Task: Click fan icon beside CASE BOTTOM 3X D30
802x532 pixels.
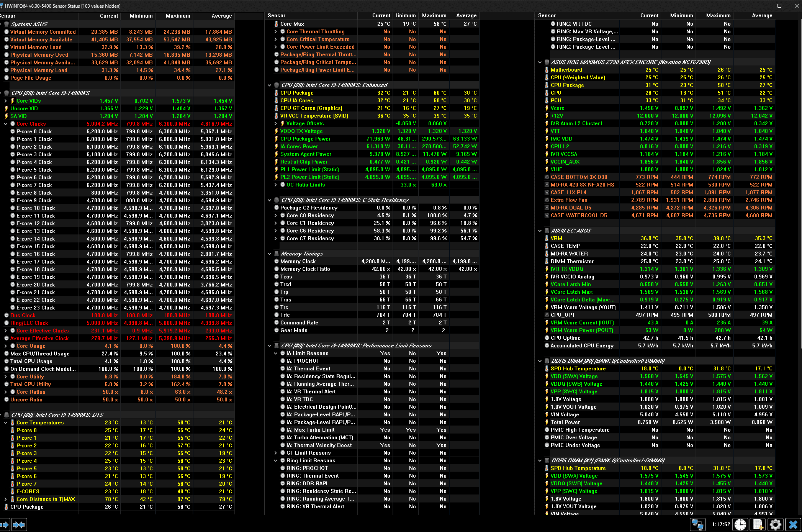Action: (x=547, y=177)
